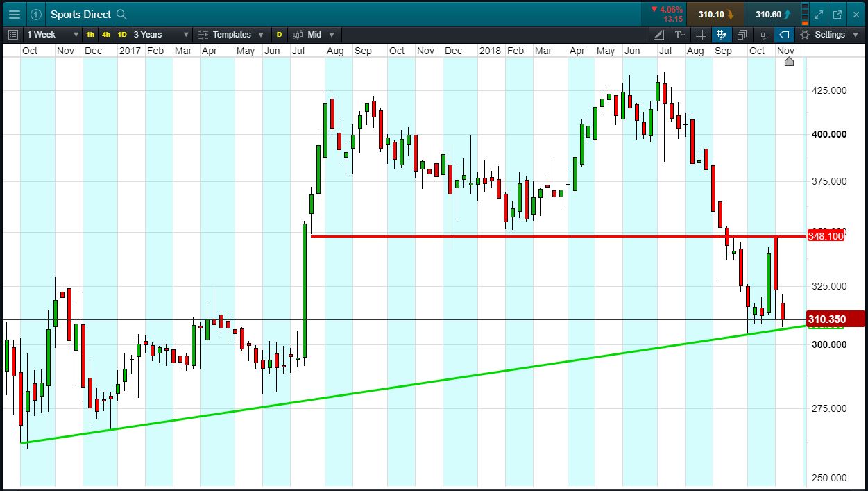The width and height of the screenshot is (868, 491).
Task: Click the 2017 label on time axis
Action: pos(130,51)
